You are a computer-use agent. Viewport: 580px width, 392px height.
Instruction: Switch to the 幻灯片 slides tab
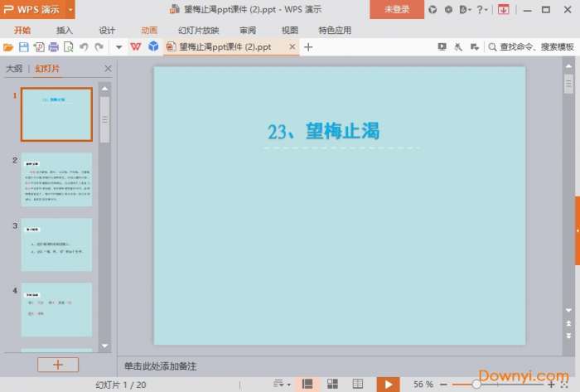(47, 69)
